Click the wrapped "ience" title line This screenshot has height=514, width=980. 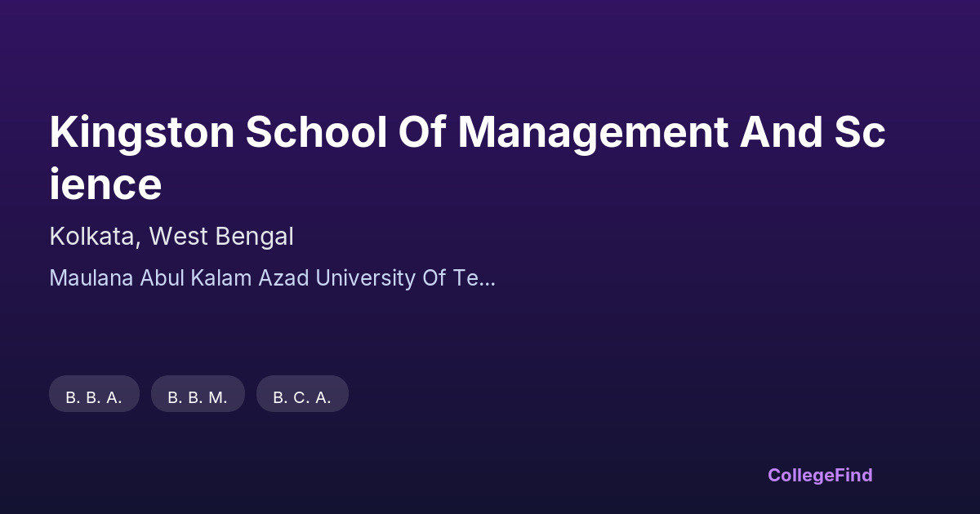[105, 184]
